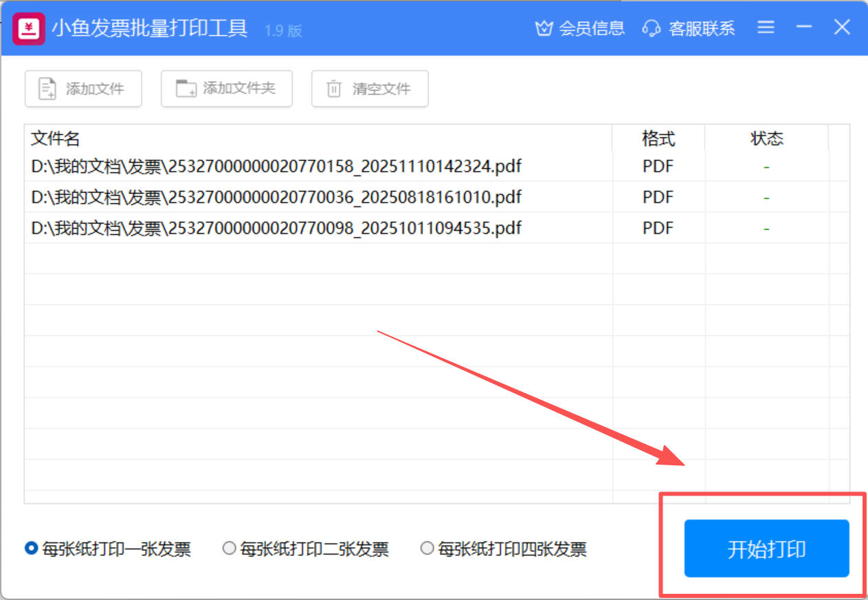Click the 添加文件夹 folder icon
The width and height of the screenshot is (868, 600).
click(186, 89)
